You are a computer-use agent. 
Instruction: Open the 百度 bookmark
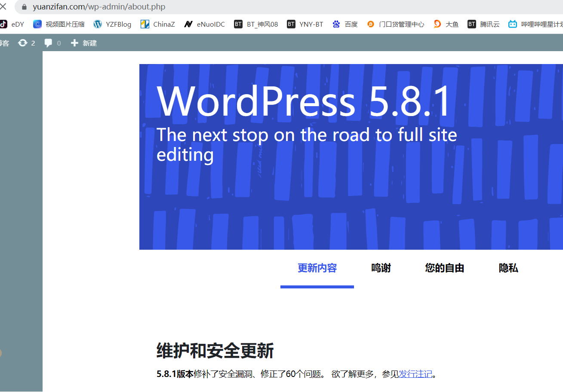coord(345,24)
